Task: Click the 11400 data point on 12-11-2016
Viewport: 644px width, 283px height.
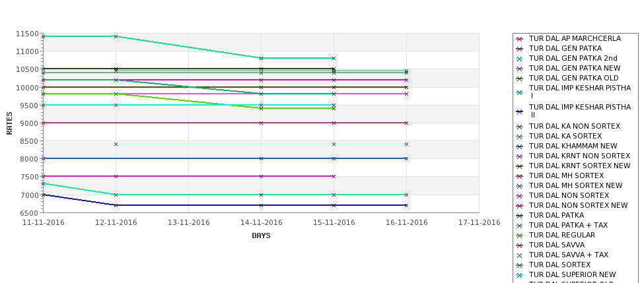Action: (116, 36)
